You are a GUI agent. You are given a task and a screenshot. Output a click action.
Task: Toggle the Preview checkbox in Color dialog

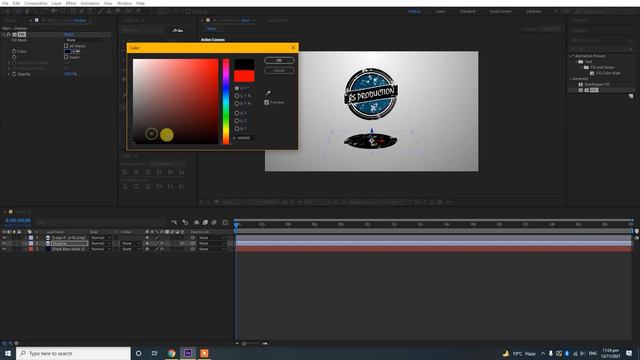(x=267, y=102)
